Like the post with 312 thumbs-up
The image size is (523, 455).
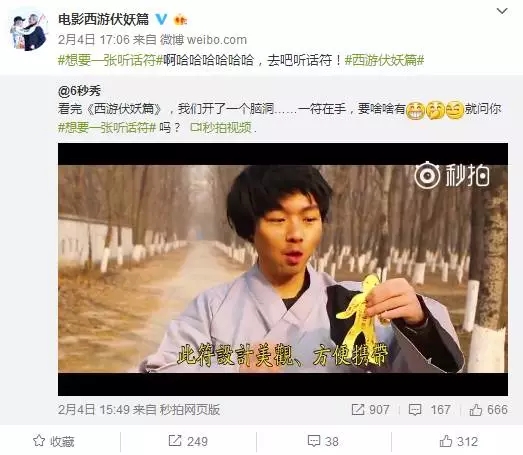[x=446, y=441]
